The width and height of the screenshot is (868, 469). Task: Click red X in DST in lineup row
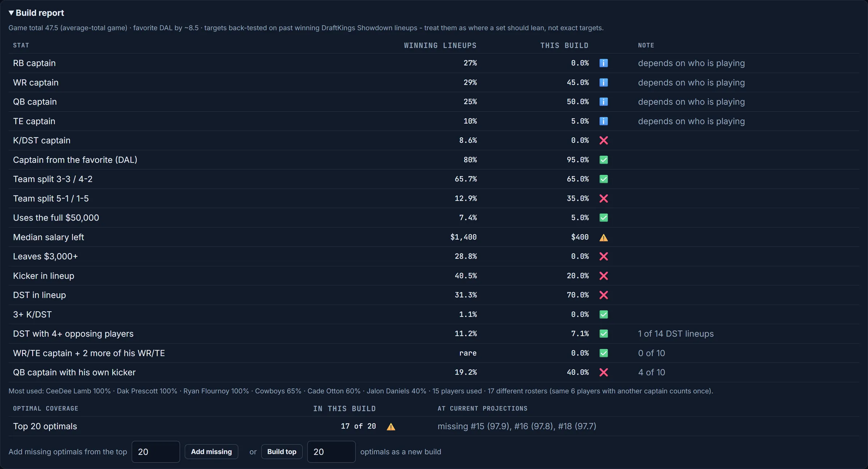(603, 295)
